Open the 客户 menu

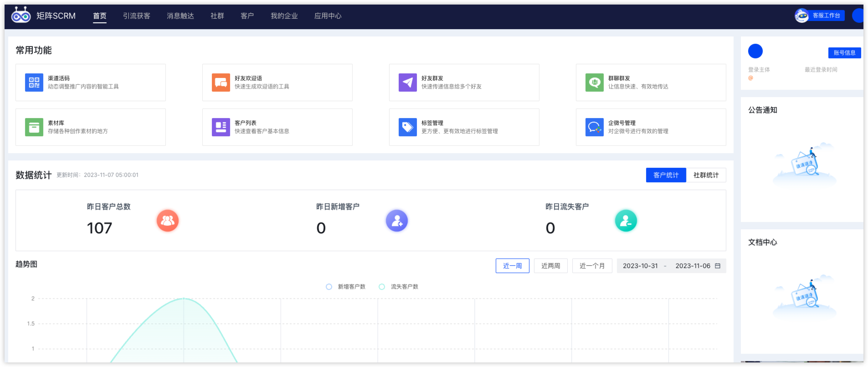tap(247, 16)
